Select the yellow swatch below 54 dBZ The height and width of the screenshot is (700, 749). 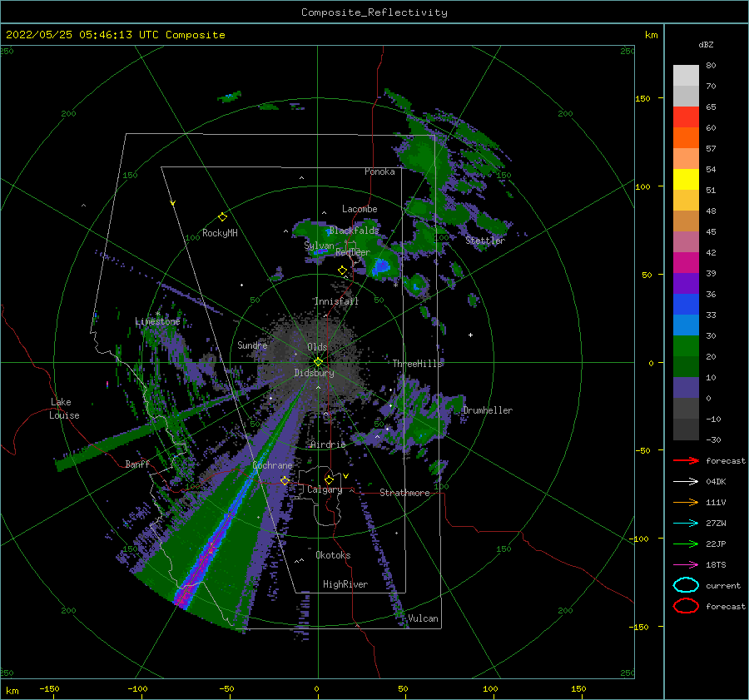tap(686, 179)
